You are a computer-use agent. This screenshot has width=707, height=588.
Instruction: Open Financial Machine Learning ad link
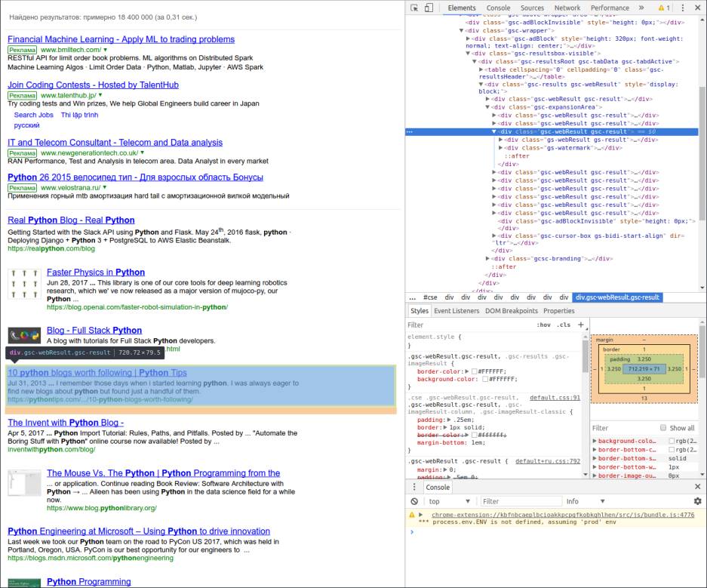pos(121,39)
